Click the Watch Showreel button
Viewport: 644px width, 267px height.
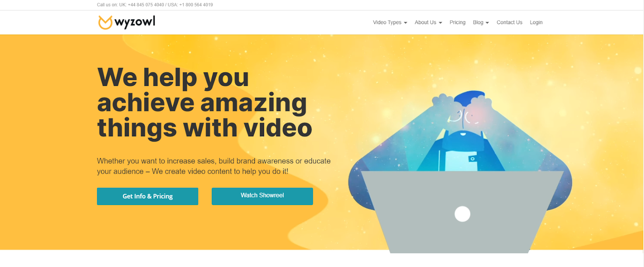coord(262,196)
